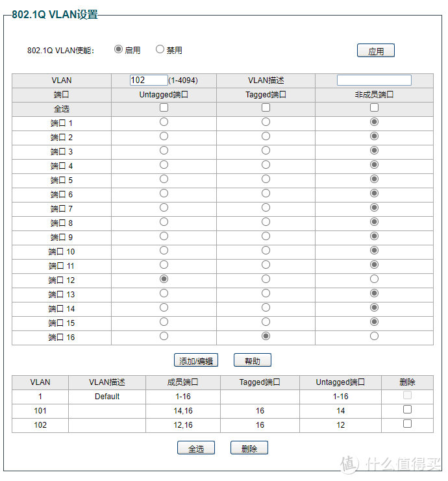Check 全选 under Tagged端口 column
Image resolution: width=448 pixels, height=481 pixels.
tap(266, 107)
